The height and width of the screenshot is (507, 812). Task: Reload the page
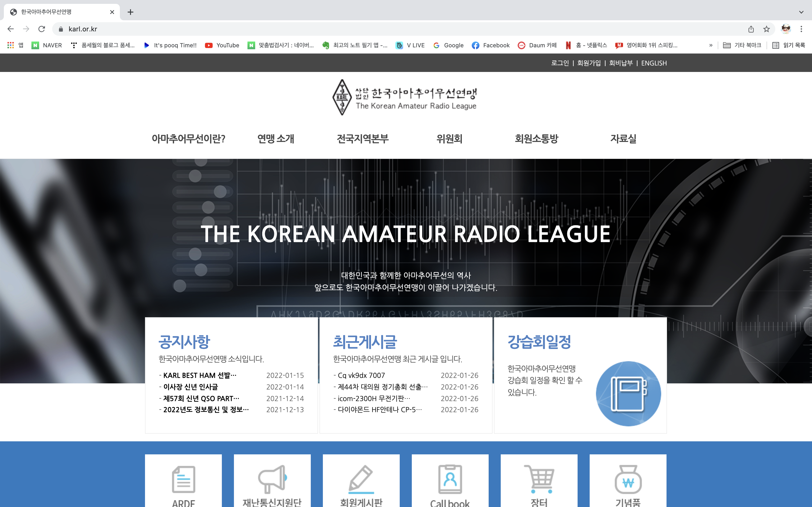(42, 29)
